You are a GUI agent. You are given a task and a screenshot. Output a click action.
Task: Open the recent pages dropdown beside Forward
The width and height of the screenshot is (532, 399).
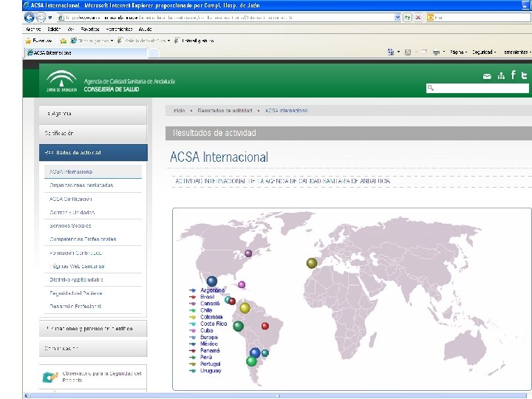click(x=50, y=17)
